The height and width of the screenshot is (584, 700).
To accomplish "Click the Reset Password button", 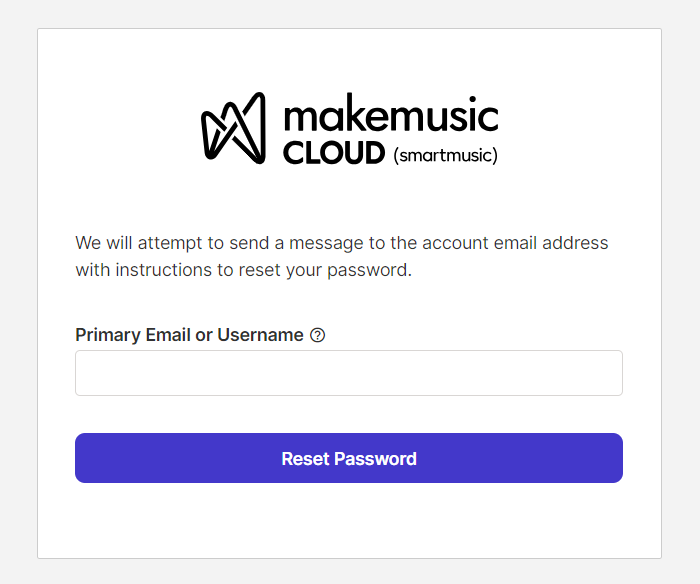I will tap(349, 458).
